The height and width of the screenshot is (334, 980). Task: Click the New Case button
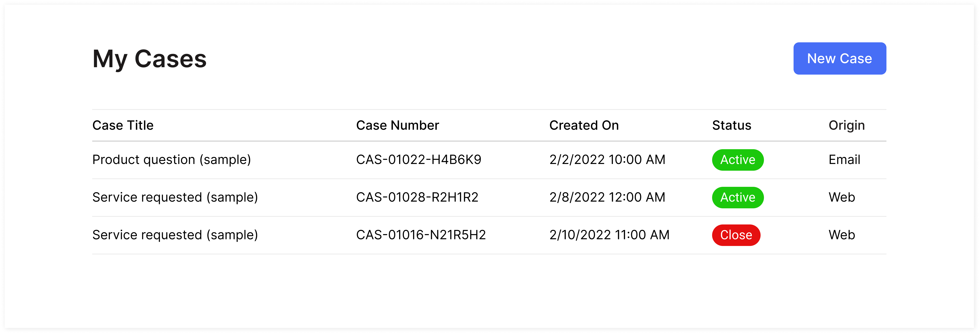839,58
